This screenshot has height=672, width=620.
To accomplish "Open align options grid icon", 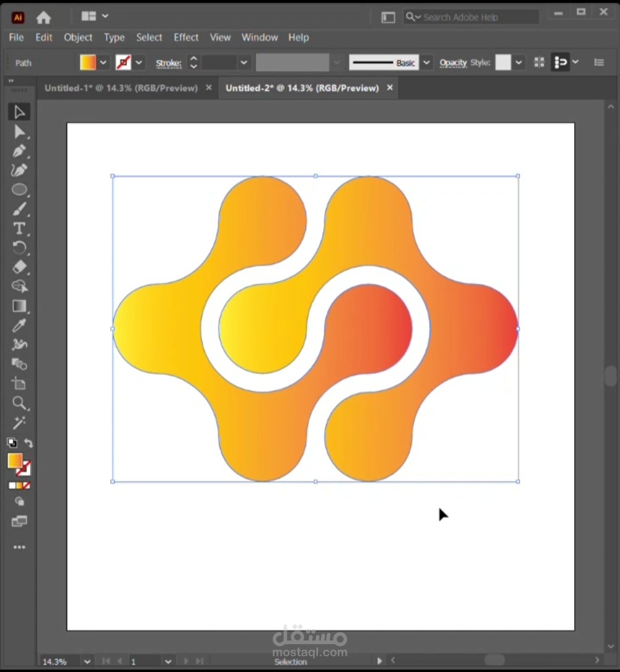I will pos(539,63).
